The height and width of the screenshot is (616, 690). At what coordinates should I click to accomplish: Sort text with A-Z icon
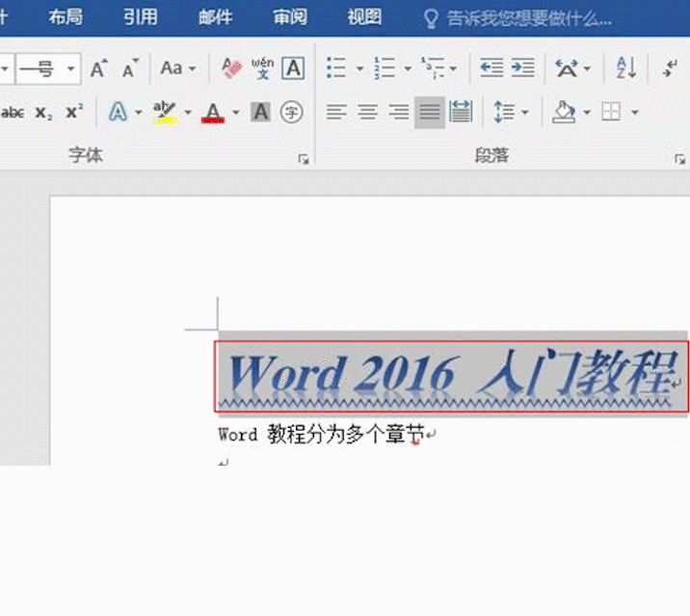(625, 67)
